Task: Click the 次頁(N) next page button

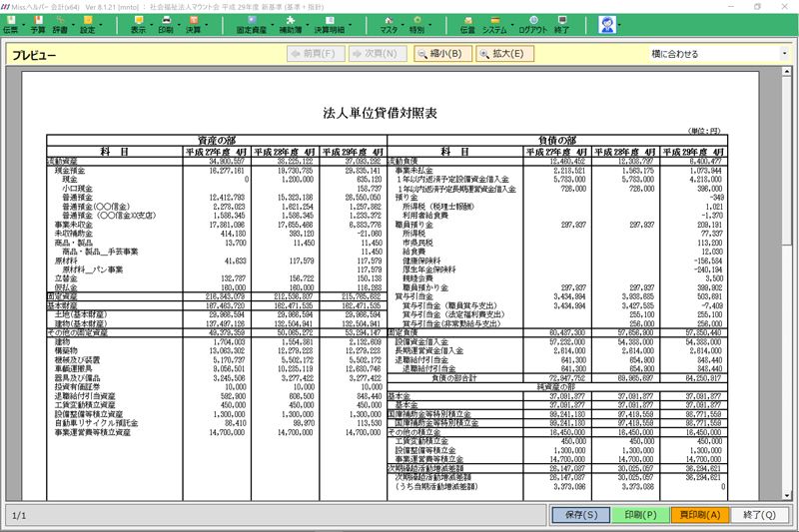Action: coord(378,54)
